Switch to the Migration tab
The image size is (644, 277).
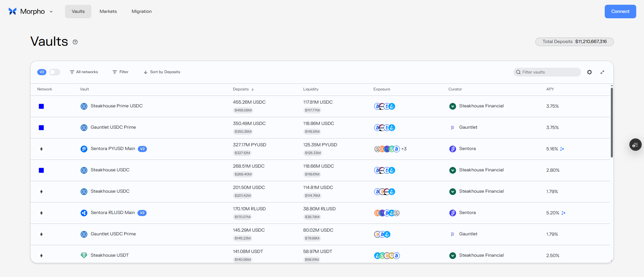coord(142,12)
